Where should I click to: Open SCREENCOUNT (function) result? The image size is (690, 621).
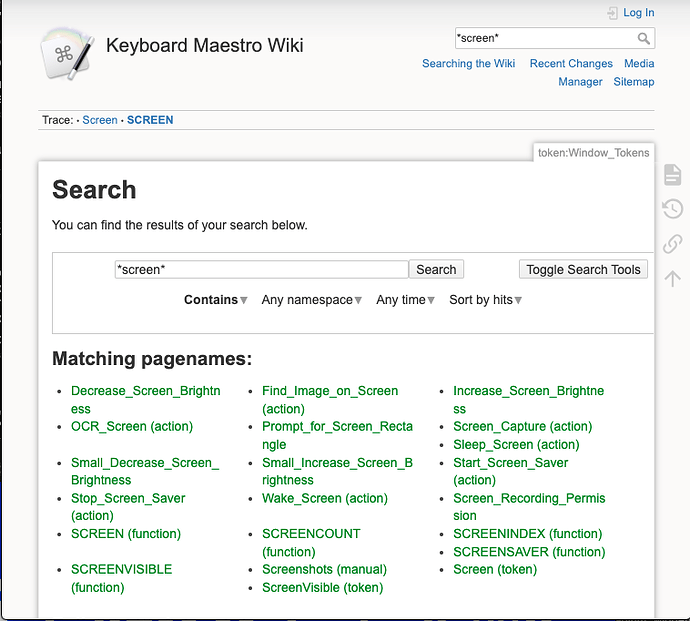pos(311,543)
